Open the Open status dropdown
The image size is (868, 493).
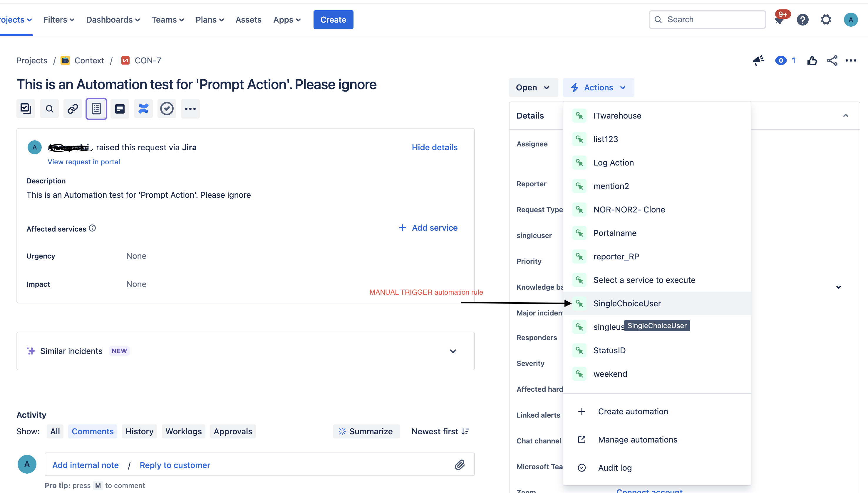pos(532,88)
